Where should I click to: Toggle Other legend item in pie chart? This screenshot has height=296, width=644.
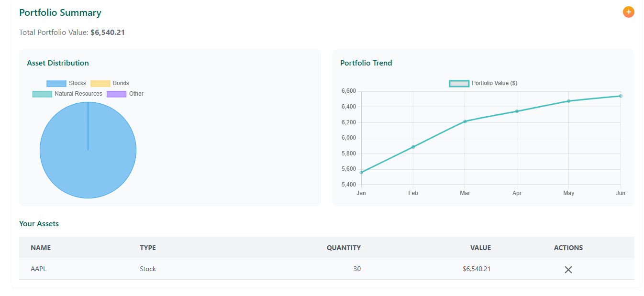(125, 94)
